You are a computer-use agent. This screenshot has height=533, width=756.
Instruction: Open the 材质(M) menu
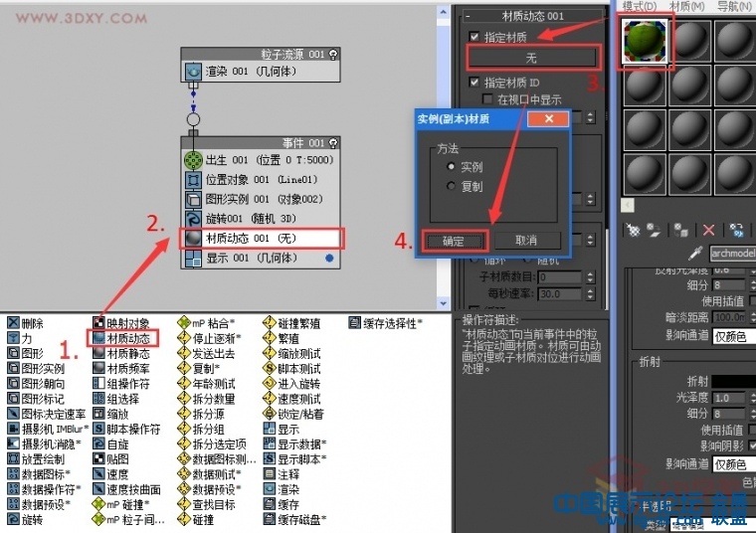(x=687, y=6)
